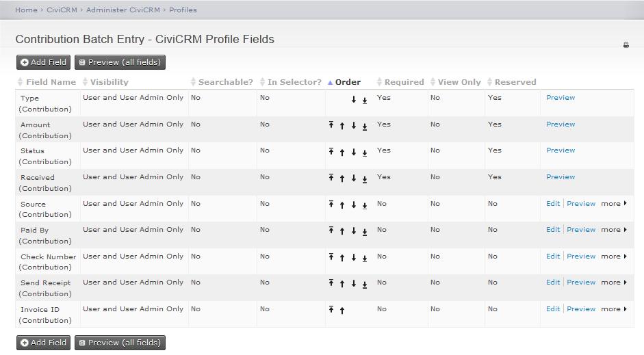Move Invoice ID field up one position
The image size is (644, 355).
(342, 311)
